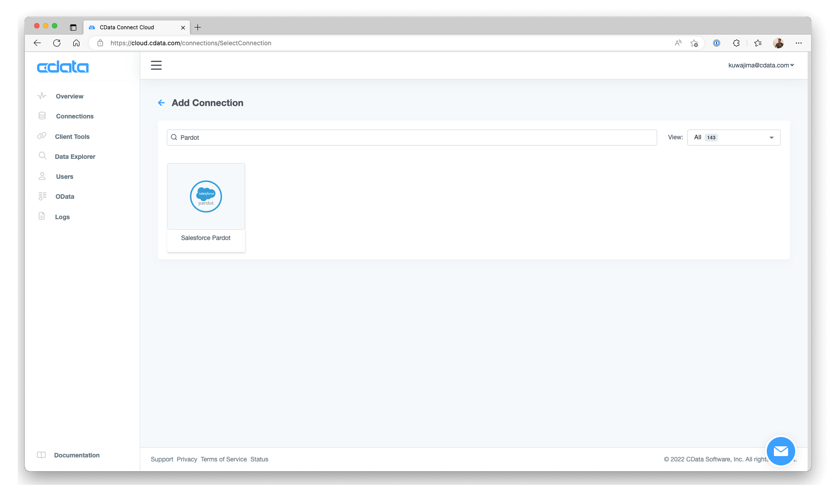The width and height of the screenshot is (836, 504).
Task: Click the Connections database icon
Action: point(42,116)
